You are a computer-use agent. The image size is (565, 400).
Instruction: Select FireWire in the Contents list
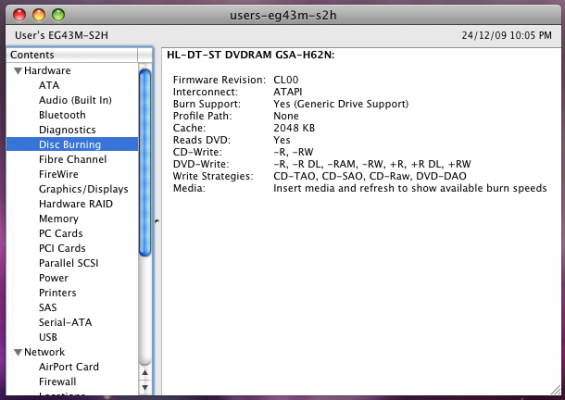59,174
